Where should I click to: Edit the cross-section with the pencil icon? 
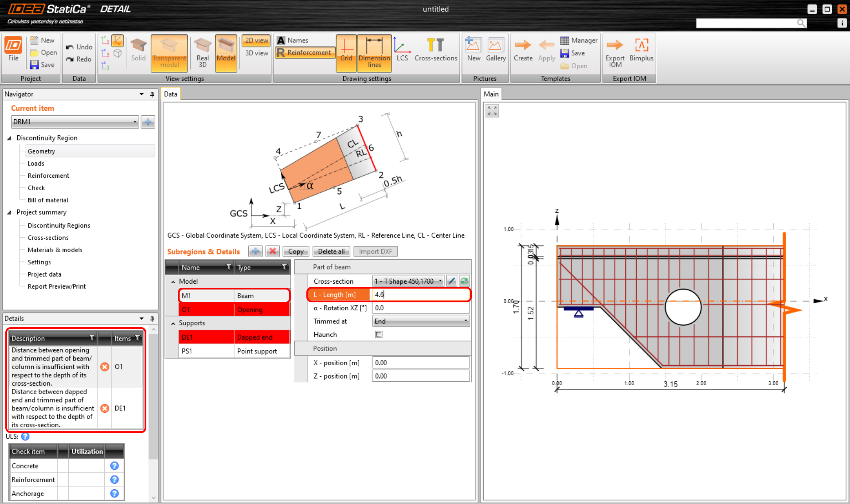point(451,281)
